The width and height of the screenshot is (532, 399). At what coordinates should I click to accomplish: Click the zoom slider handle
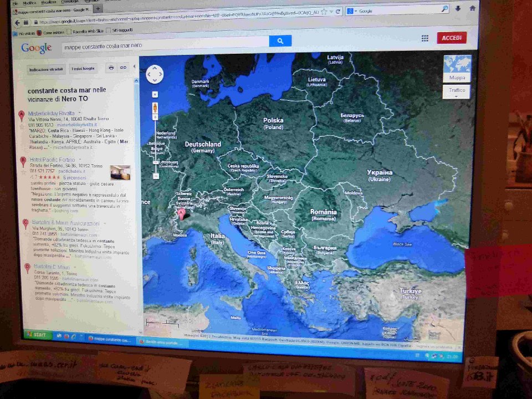[x=155, y=162]
